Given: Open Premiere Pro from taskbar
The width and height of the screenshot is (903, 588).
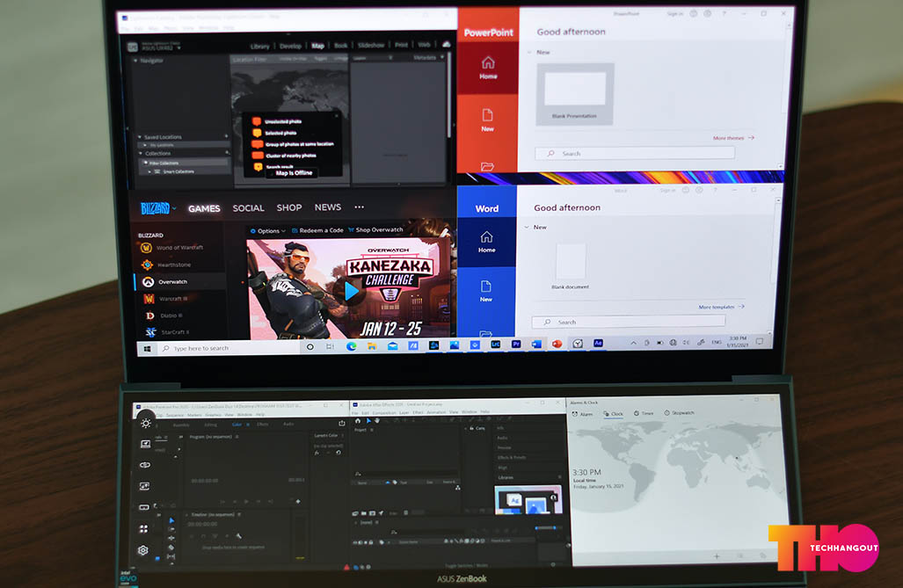Looking at the screenshot, I should 516,345.
